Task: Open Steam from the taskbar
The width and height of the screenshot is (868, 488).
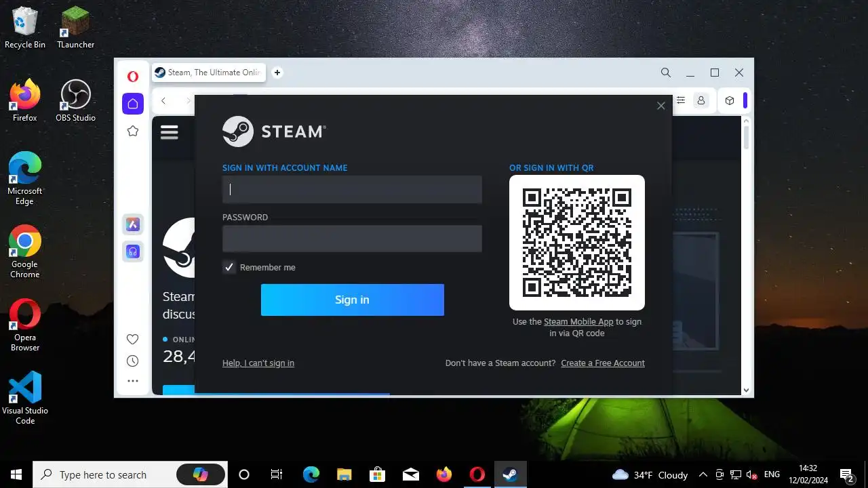Action: [x=510, y=474]
